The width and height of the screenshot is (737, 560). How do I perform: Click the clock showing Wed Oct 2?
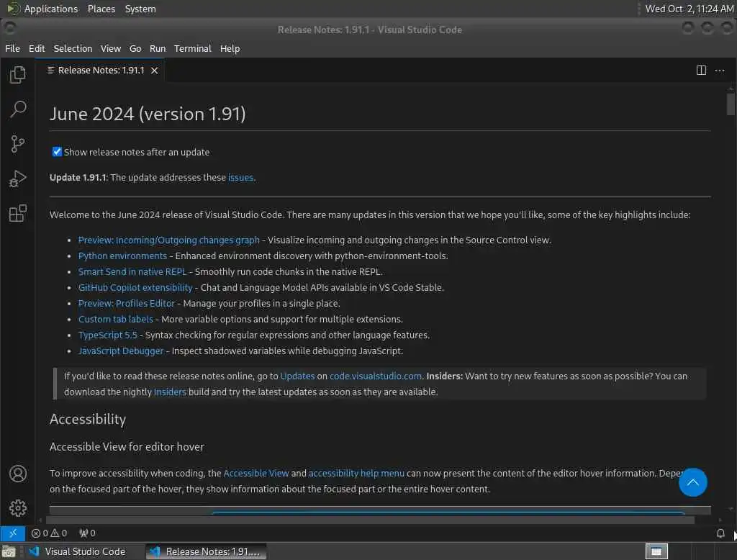tap(689, 9)
